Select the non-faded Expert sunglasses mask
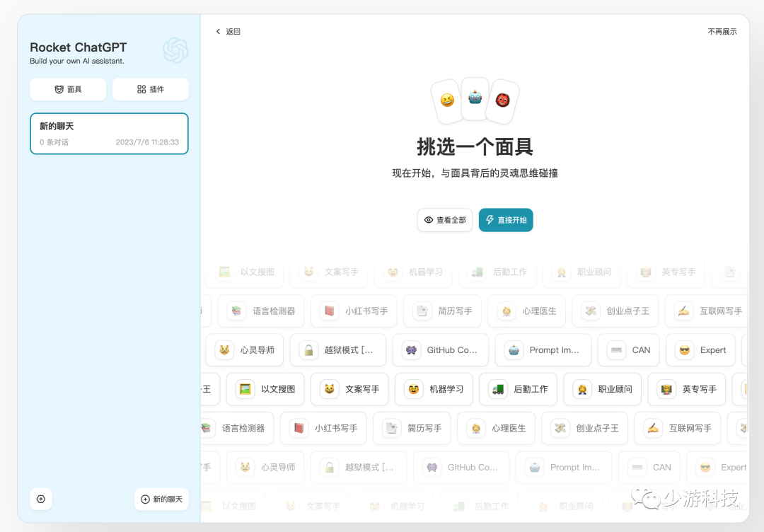The height and width of the screenshot is (532, 764). coord(700,350)
